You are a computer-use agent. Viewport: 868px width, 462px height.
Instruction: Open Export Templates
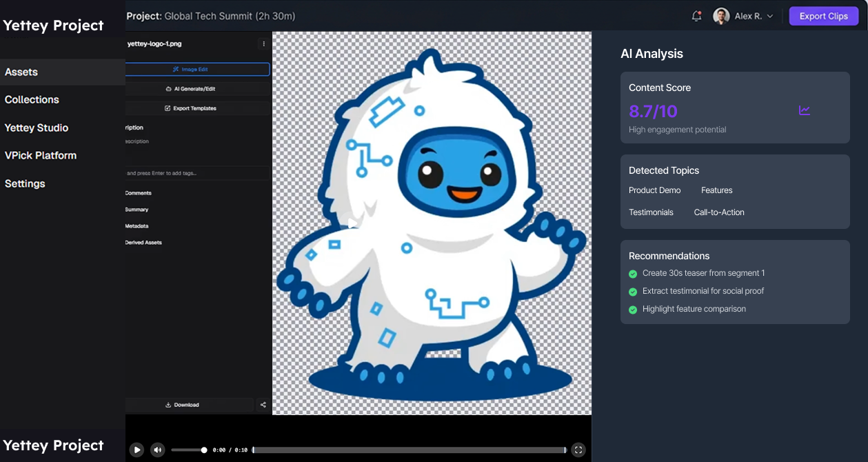point(198,108)
